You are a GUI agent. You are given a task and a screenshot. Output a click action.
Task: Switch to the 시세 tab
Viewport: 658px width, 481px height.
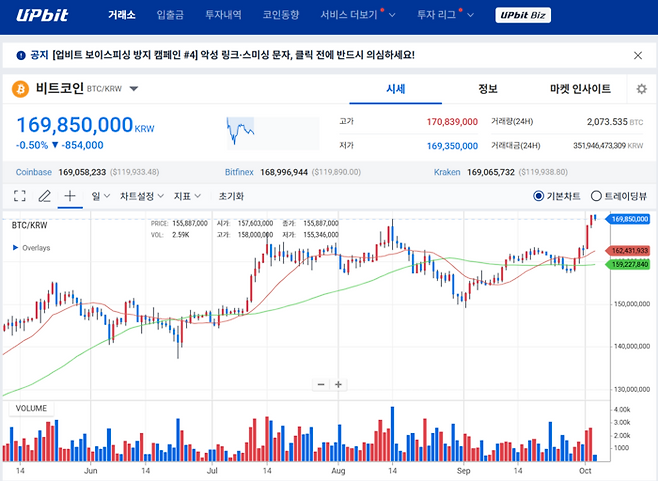click(395, 89)
